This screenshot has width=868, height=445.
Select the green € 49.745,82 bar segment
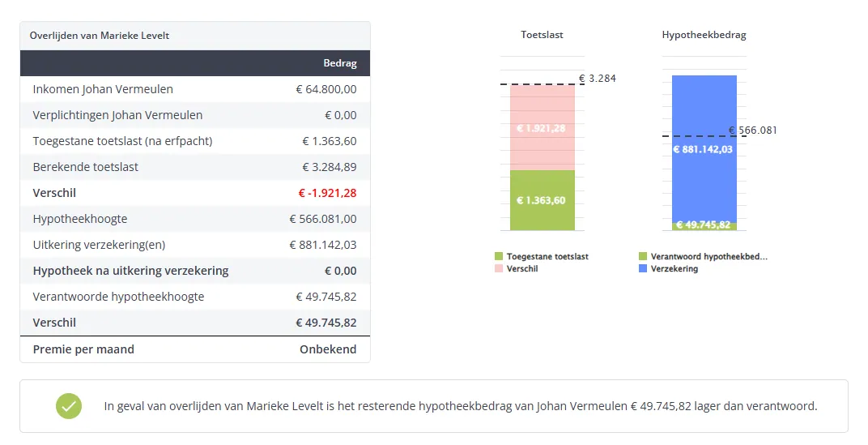pos(704,225)
